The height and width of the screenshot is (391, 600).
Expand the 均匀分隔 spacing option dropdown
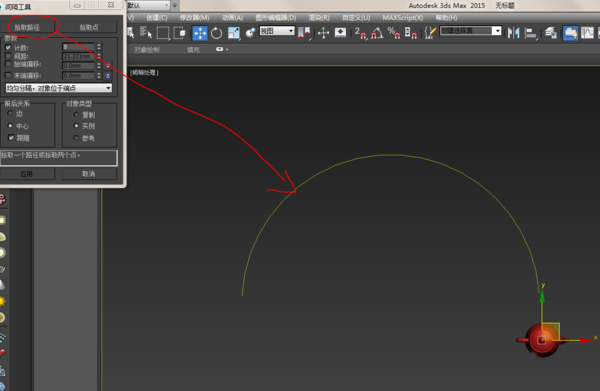pyautogui.click(x=59, y=88)
